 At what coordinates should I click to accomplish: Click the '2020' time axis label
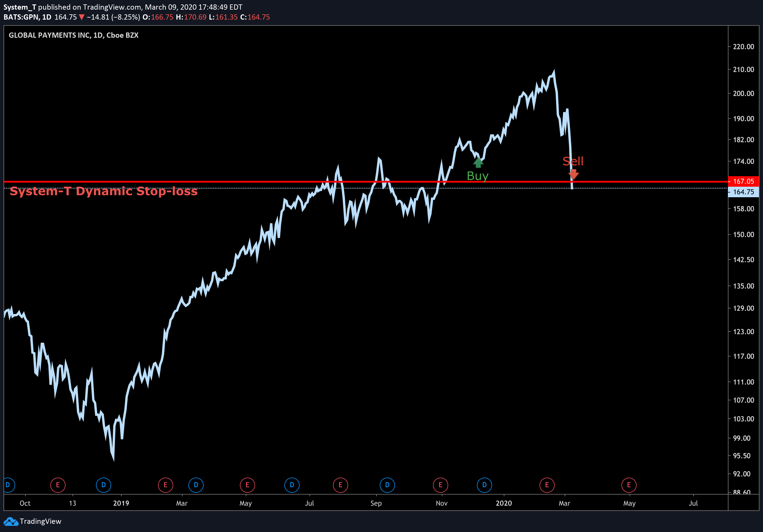coord(504,503)
